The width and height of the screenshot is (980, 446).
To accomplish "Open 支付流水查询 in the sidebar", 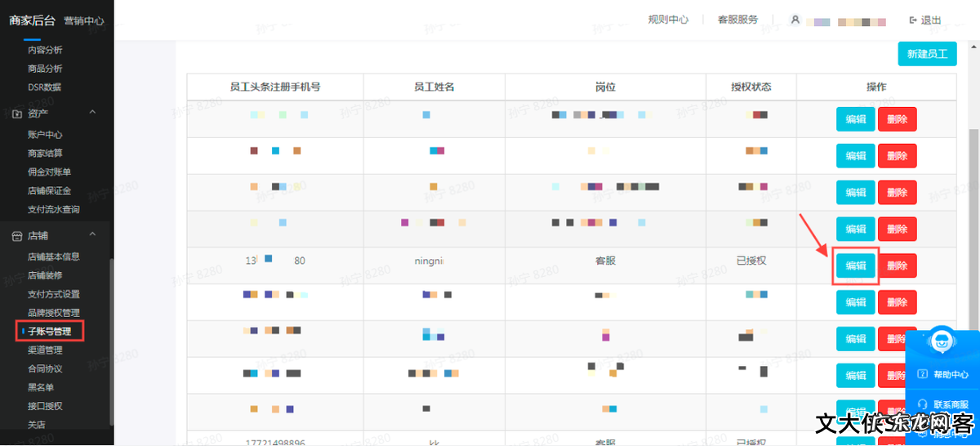I will tap(54, 210).
